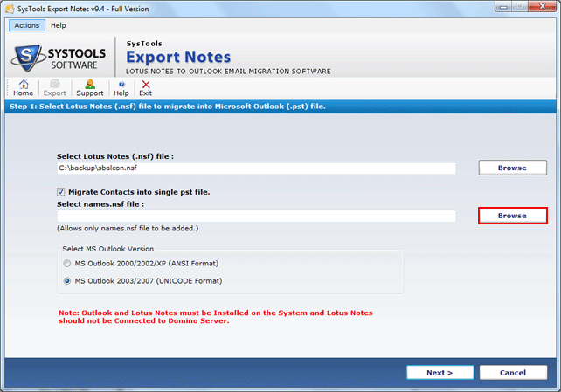Click the empty names.nsf file field
The height and width of the screenshot is (392, 561).
click(256, 216)
